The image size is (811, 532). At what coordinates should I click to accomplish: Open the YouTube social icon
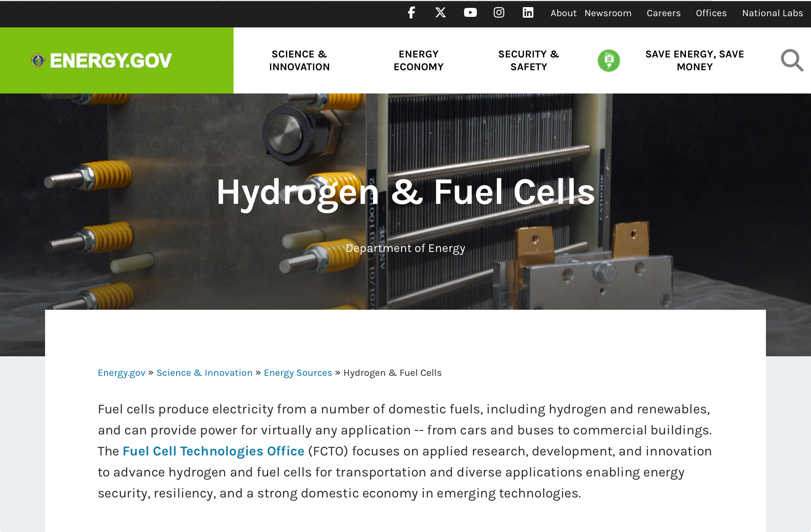470,13
